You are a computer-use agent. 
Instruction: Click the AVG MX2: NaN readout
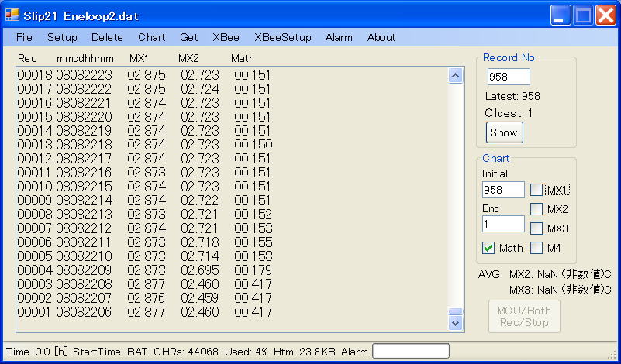[x=544, y=275]
